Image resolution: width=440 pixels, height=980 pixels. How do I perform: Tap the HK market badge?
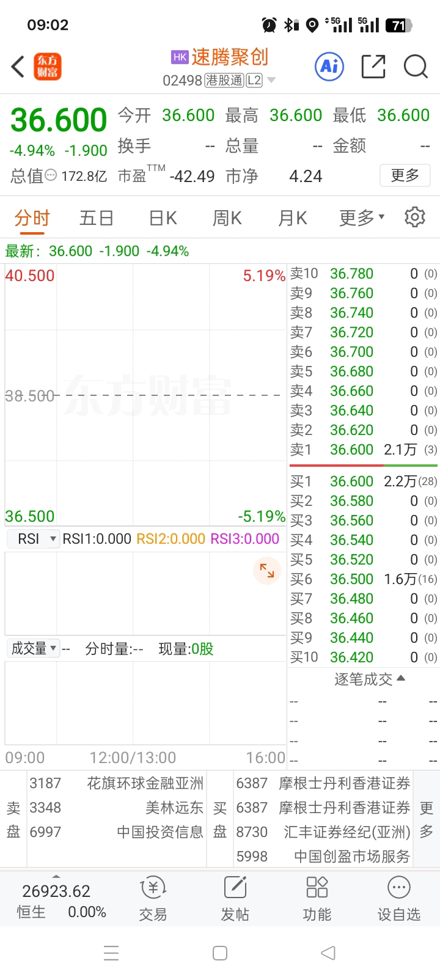(x=180, y=57)
